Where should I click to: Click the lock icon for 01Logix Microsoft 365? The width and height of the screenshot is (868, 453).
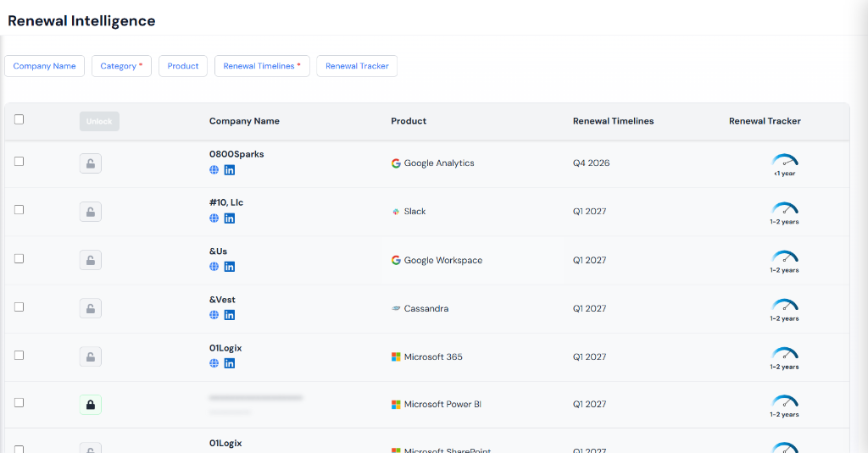(x=90, y=356)
